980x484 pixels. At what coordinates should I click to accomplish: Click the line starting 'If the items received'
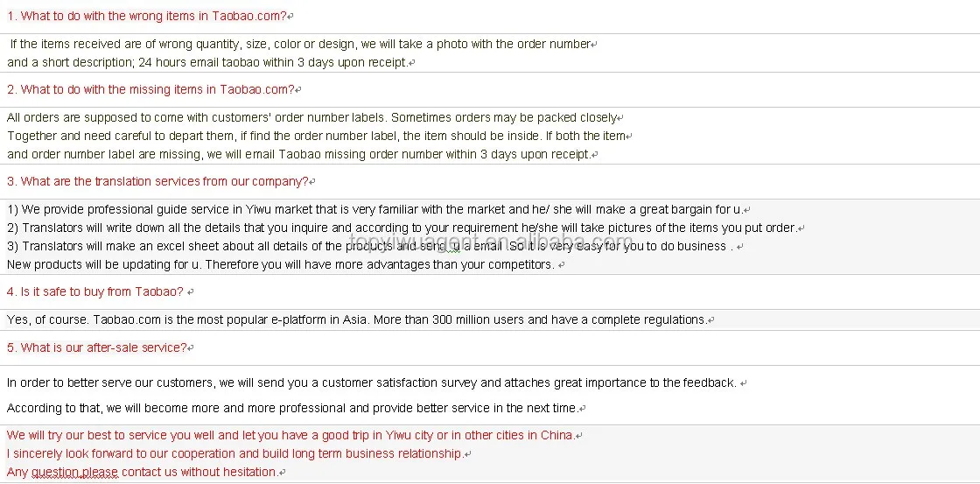300,45
